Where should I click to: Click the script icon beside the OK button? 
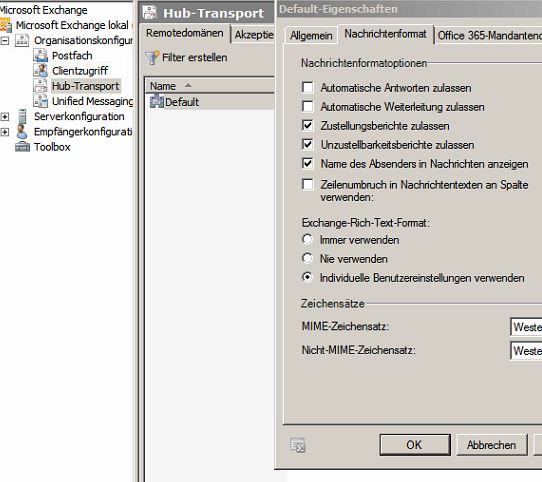coord(298,445)
